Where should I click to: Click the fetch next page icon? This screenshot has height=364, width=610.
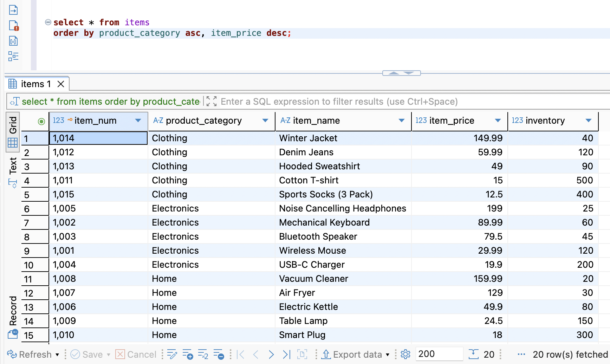pos(302,354)
